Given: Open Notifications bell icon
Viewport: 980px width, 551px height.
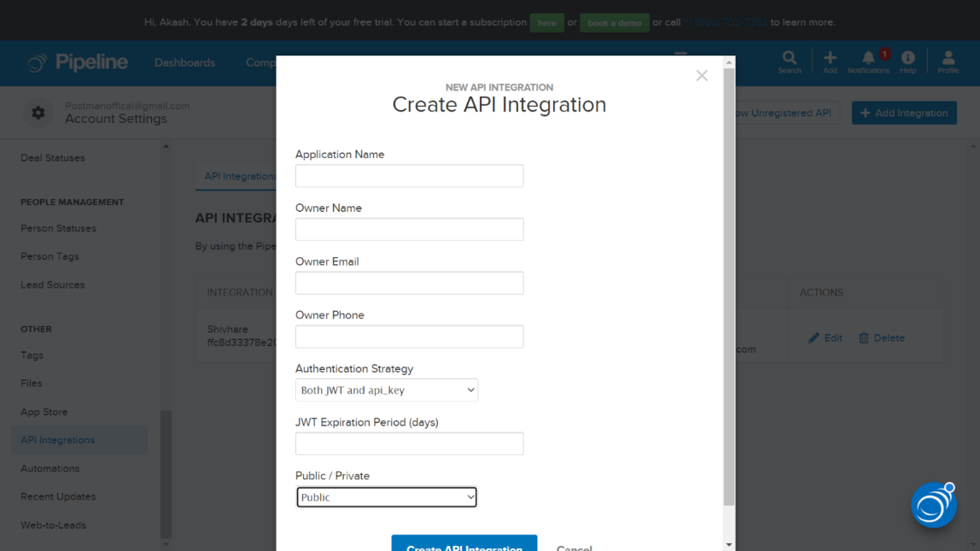Looking at the screenshot, I should coord(868,58).
